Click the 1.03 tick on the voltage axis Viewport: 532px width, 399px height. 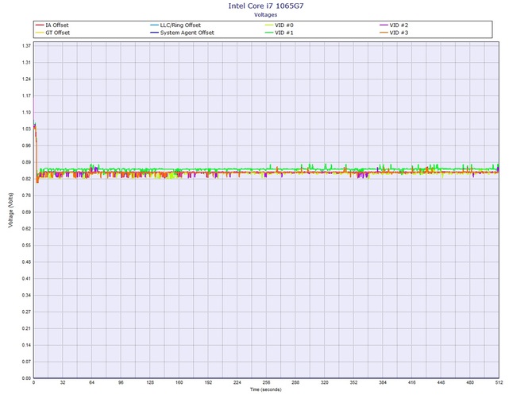pyautogui.click(x=26, y=129)
